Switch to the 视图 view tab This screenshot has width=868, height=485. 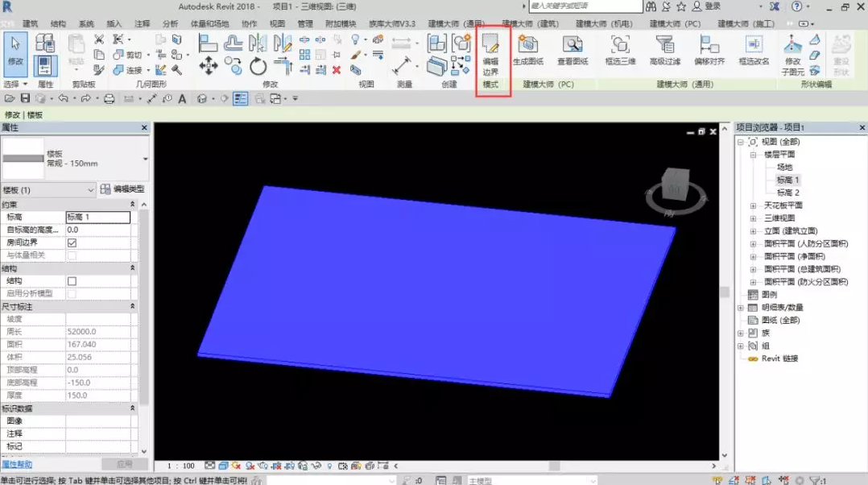point(277,24)
